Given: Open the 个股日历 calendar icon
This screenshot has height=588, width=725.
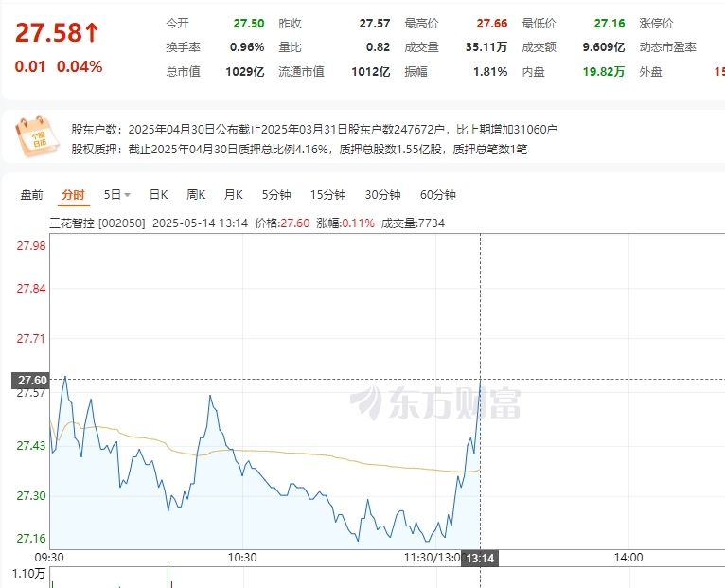Looking at the screenshot, I should point(37,136).
